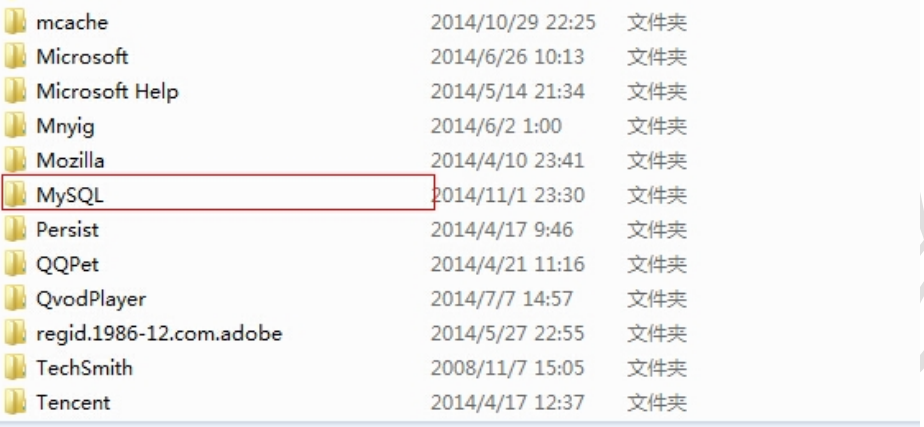Select the regid.1986-12.com.adobe folder name
The image size is (924, 427).
click(x=159, y=334)
